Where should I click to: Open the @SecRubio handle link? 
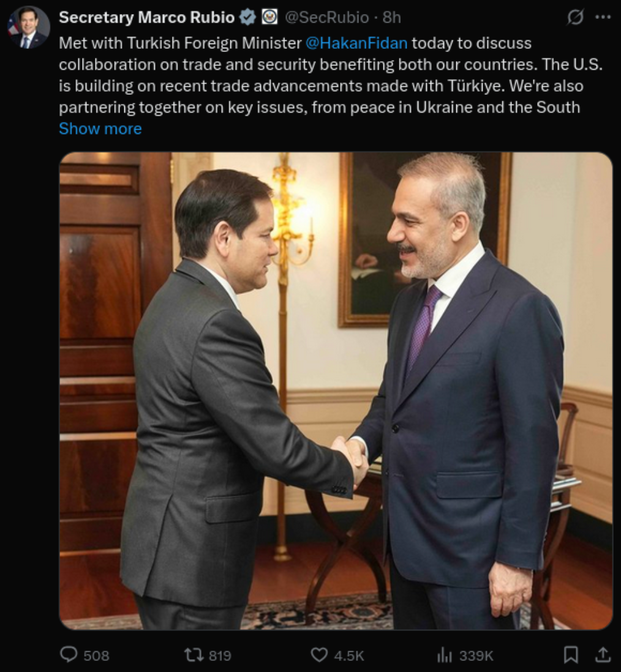(327, 18)
